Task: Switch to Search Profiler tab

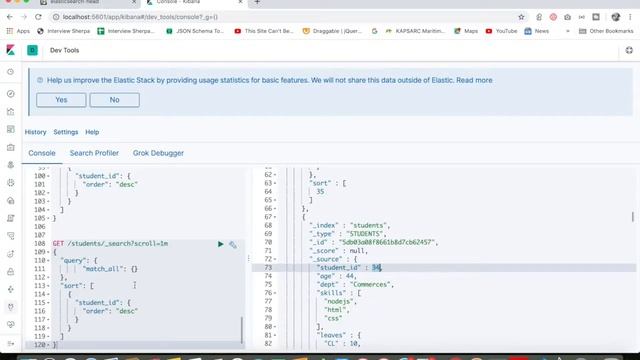Action: (x=94, y=153)
